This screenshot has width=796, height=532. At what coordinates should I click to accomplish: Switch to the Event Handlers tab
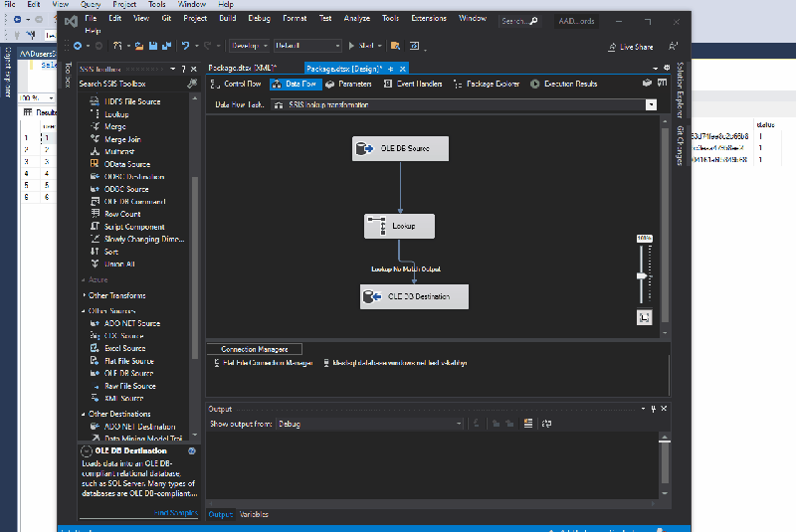point(413,85)
